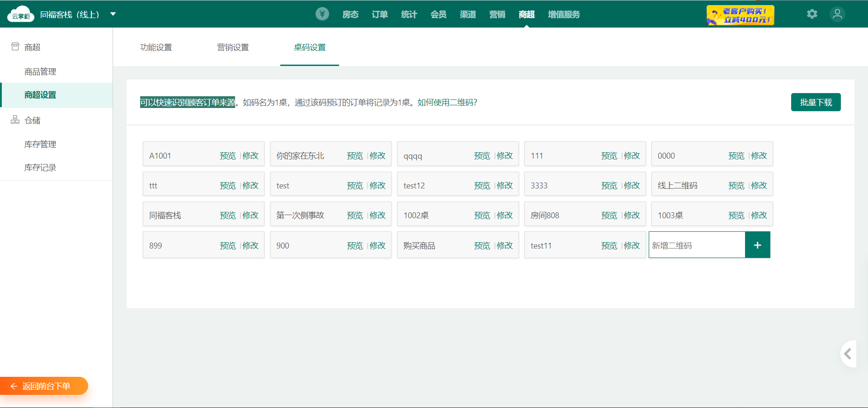Select 库存管理 in the sidebar

[40, 144]
